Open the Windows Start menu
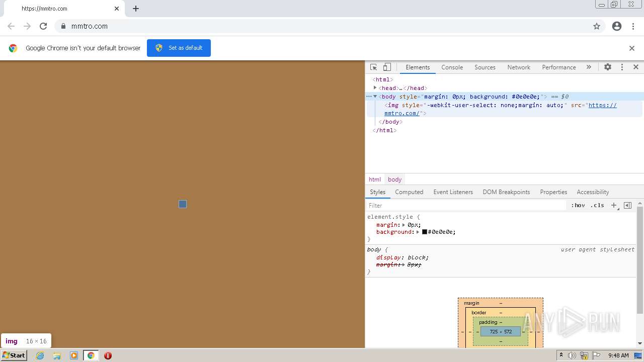 pyautogui.click(x=14, y=355)
